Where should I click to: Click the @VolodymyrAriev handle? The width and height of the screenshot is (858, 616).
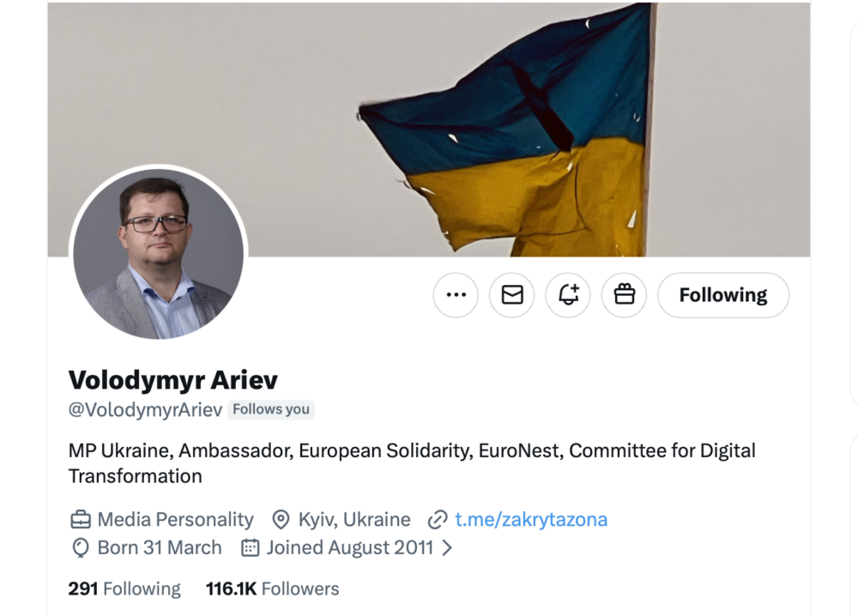pos(146,409)
